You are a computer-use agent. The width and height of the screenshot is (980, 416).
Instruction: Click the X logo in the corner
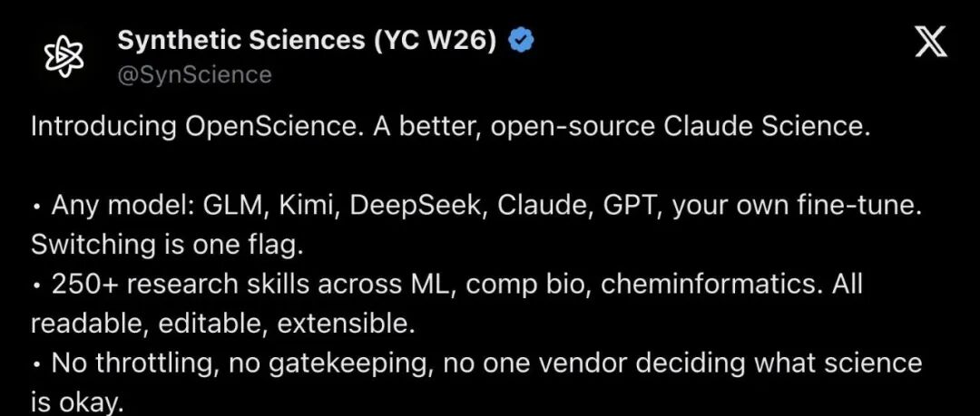pos(931,44)
